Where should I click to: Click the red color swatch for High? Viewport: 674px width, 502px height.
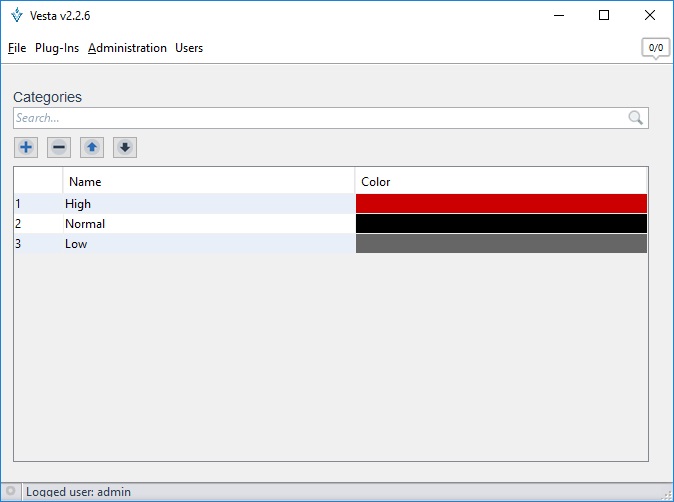point(501,204)
